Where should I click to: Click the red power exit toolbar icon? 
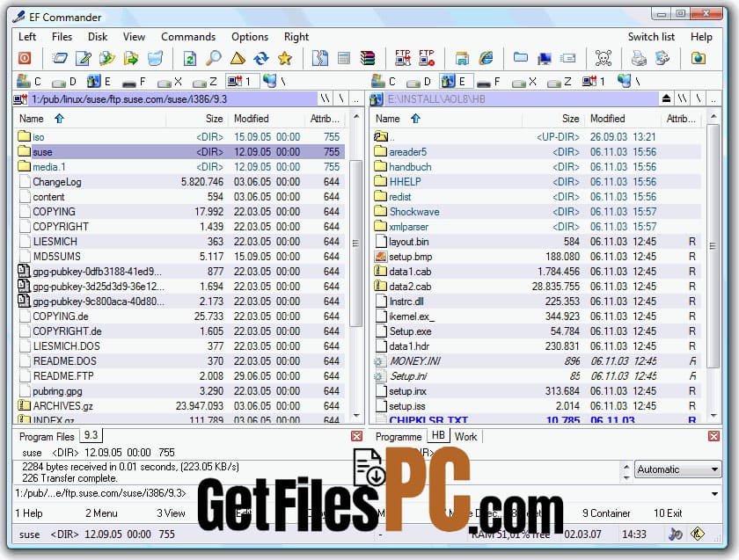pos(25,58)
